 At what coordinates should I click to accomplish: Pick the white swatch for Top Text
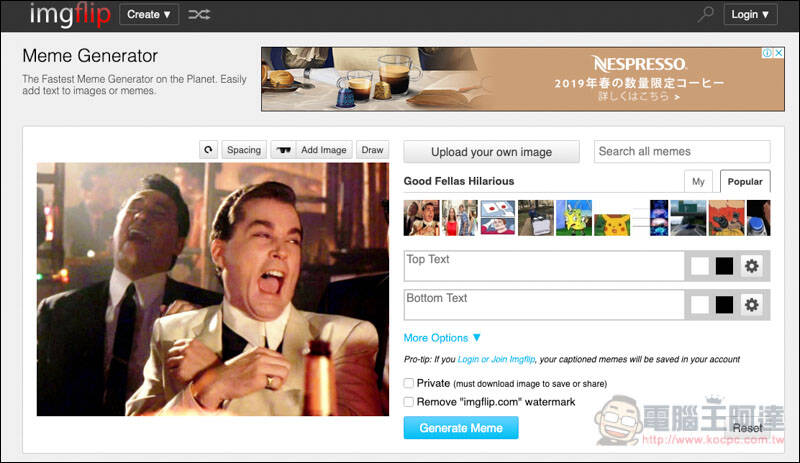click(700, 266)
